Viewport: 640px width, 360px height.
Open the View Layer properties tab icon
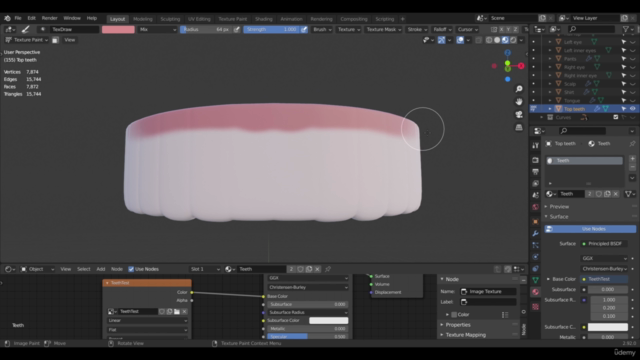(x=536, y=184)
